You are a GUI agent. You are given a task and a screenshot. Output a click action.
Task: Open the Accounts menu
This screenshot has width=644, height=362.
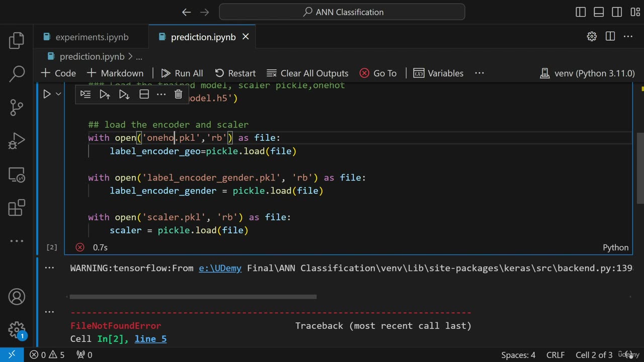tap(17, 297)
